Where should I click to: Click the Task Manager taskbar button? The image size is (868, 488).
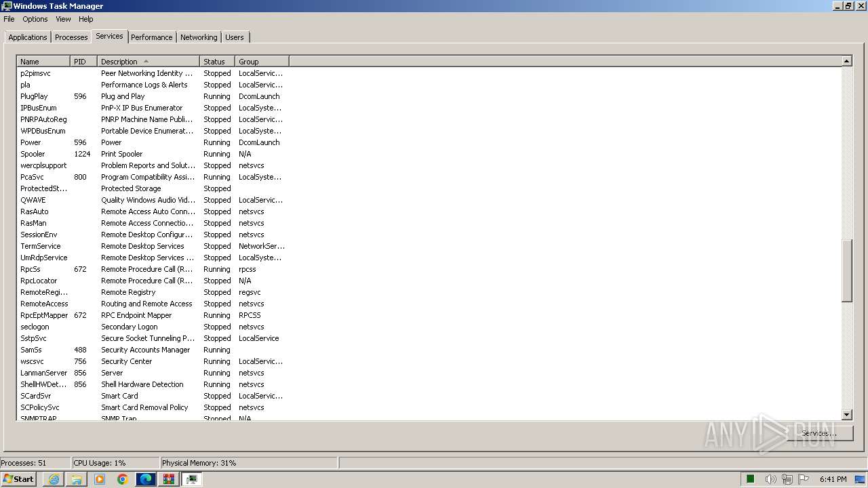[x=192, y=479]
